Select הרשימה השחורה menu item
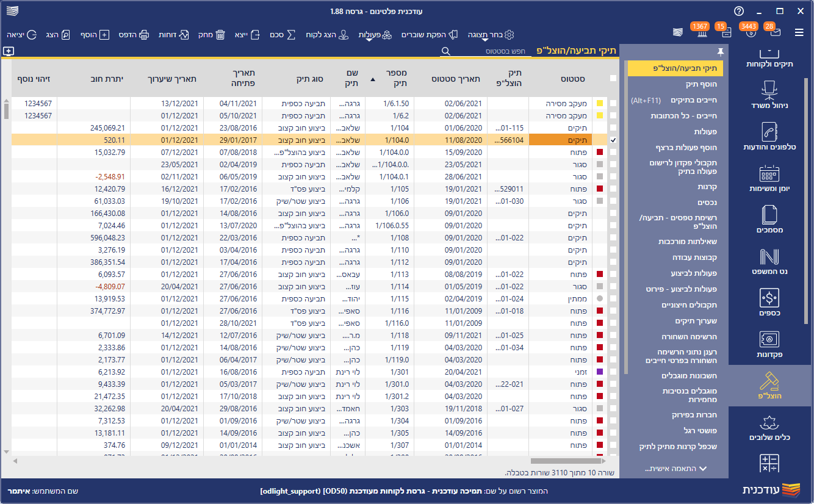The image size is (814, 504). 675,337
